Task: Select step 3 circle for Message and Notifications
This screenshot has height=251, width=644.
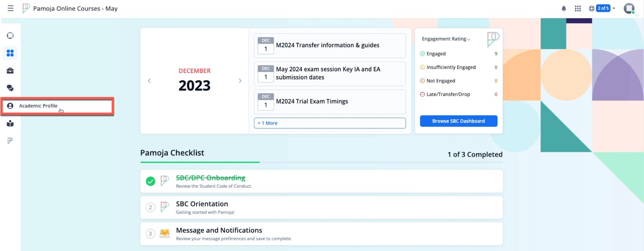Action: [x=151, y=234]
